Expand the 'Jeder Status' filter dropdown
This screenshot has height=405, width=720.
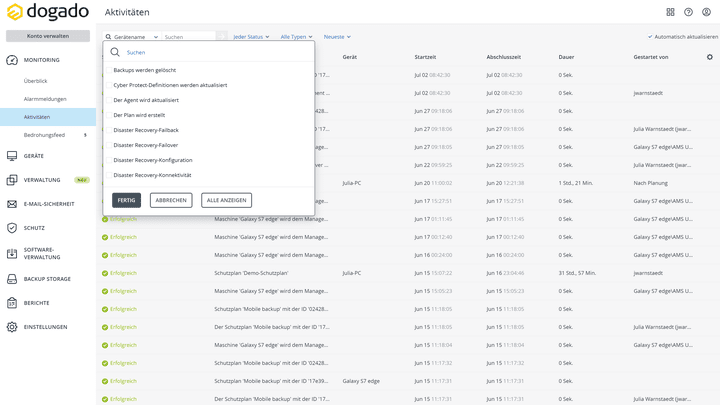(251, 37)
